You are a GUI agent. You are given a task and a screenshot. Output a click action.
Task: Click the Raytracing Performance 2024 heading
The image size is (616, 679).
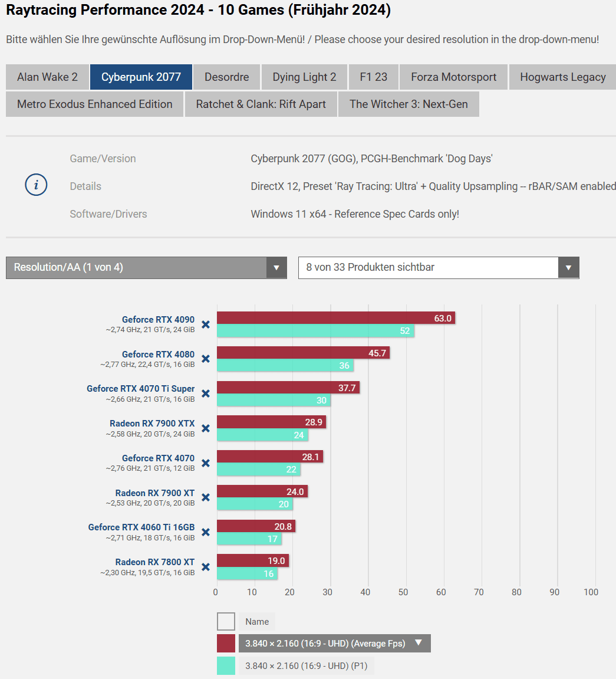click(x=199, y=9)
